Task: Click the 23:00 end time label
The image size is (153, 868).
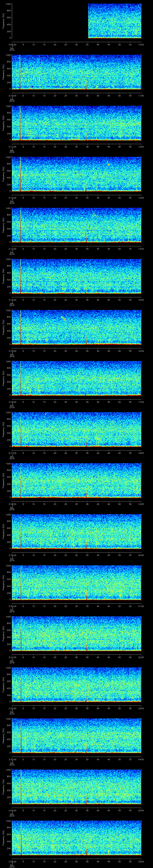Action: tap(141, 708)
